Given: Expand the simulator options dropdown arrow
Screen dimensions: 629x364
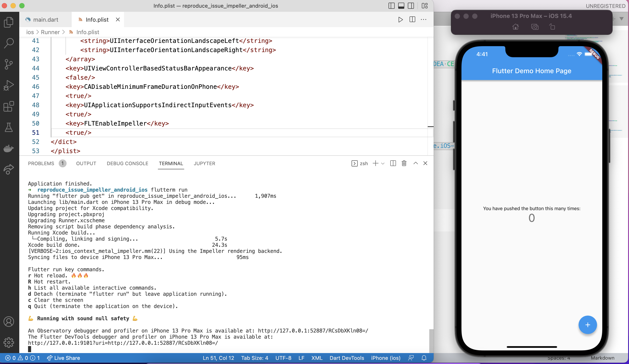Looking at the screenshot, I should 621,19.
